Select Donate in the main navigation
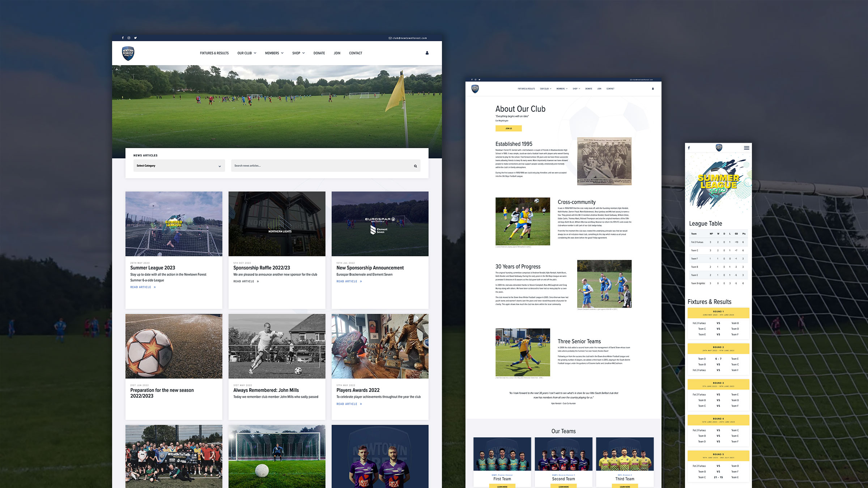This screenshot has width=868, height=488. pyautogui.click(x=319, y=53)
